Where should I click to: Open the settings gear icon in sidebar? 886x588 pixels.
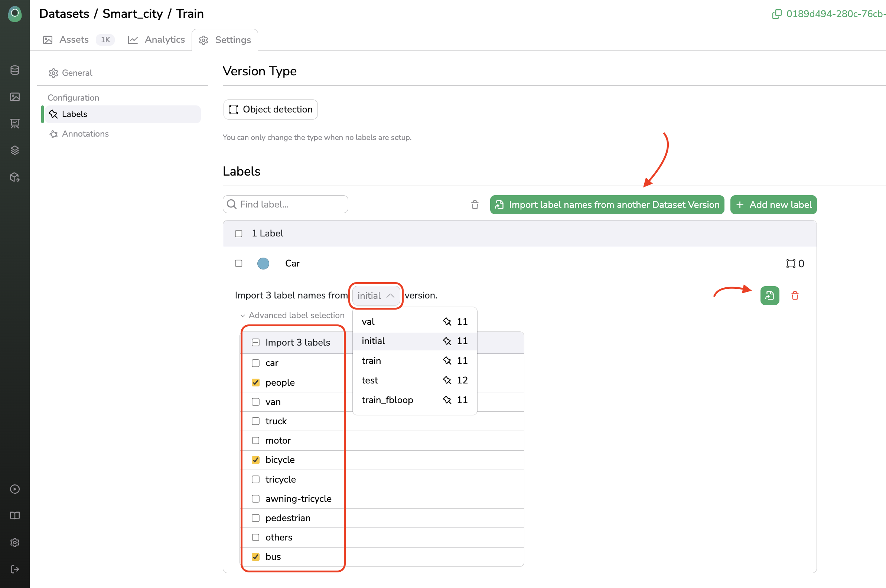pos(14,542)
